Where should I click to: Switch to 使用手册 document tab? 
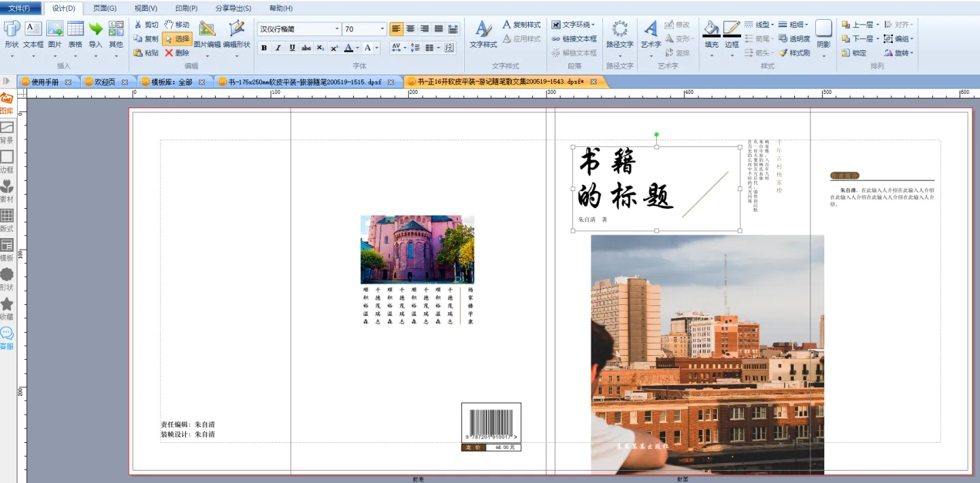coord(45,82)
